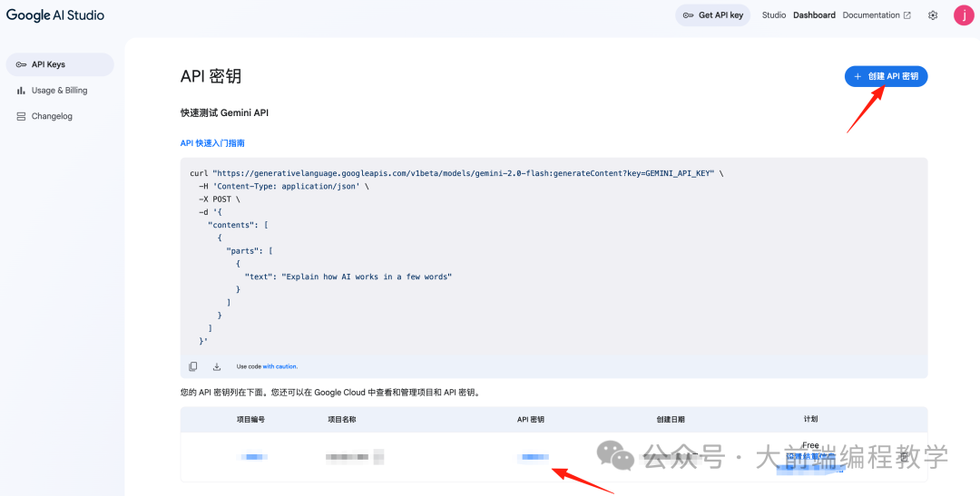Click the blurred API key link in table
Screen dimensions: 980x496
click(x=534, y=457)
